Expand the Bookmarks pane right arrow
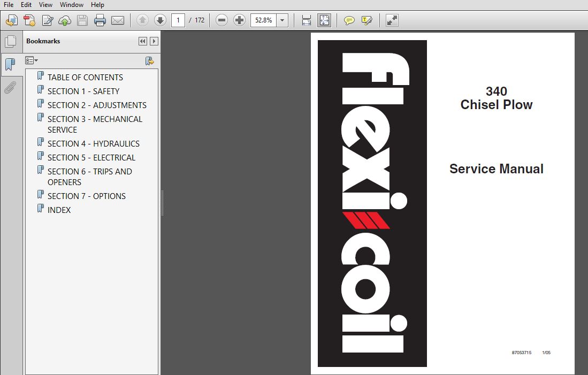Viewport: 588px width, 375px height. [x=154, y=41]
